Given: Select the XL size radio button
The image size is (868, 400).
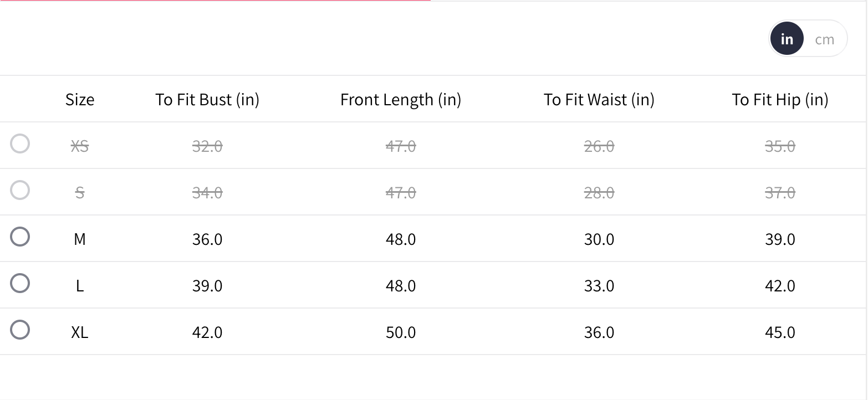Looking at the screenshot, I should (x=20, y=330).
